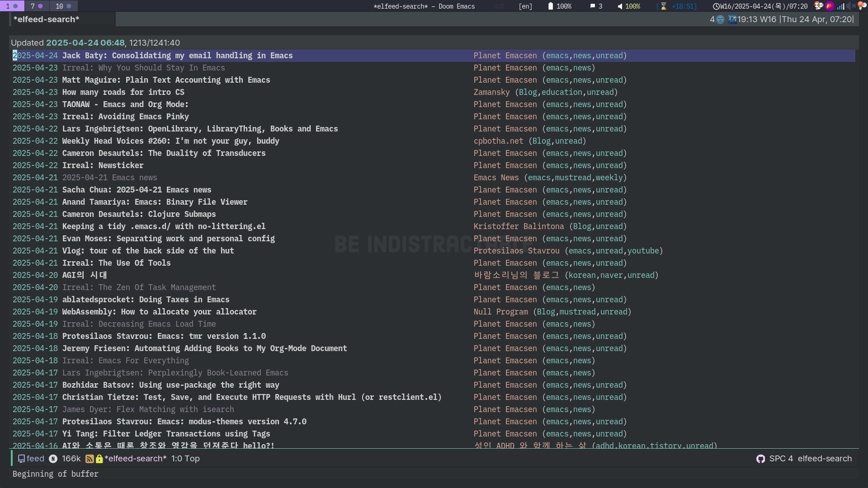The image size is (868, 488).
Task: Click the Zamansky feed name
Action: (491, 92)
